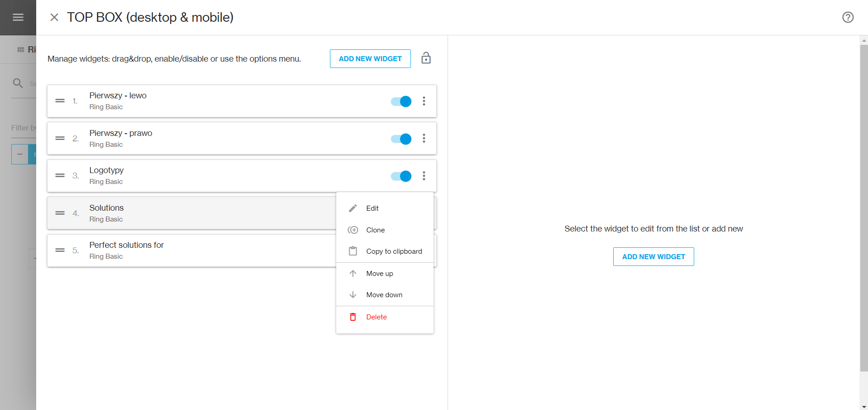Click the drag handle of Perfect solutions for
Screen dimensions: 868x410
coord(60,251)
